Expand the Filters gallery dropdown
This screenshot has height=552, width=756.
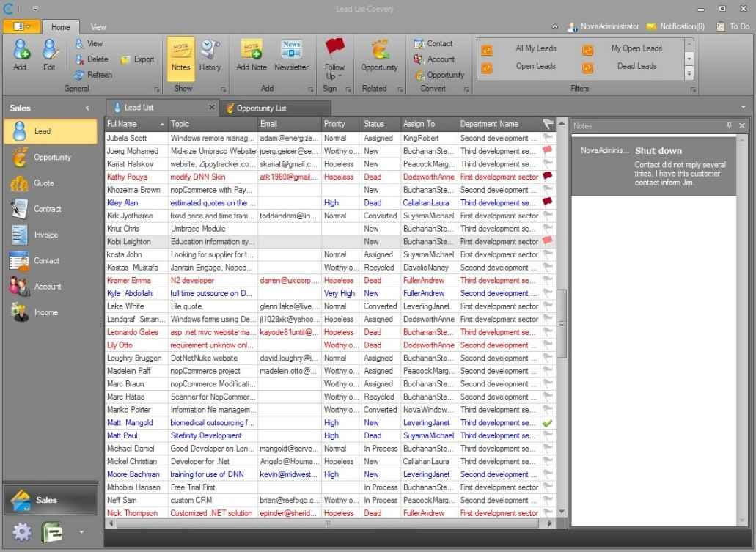(x=689, y=73)
